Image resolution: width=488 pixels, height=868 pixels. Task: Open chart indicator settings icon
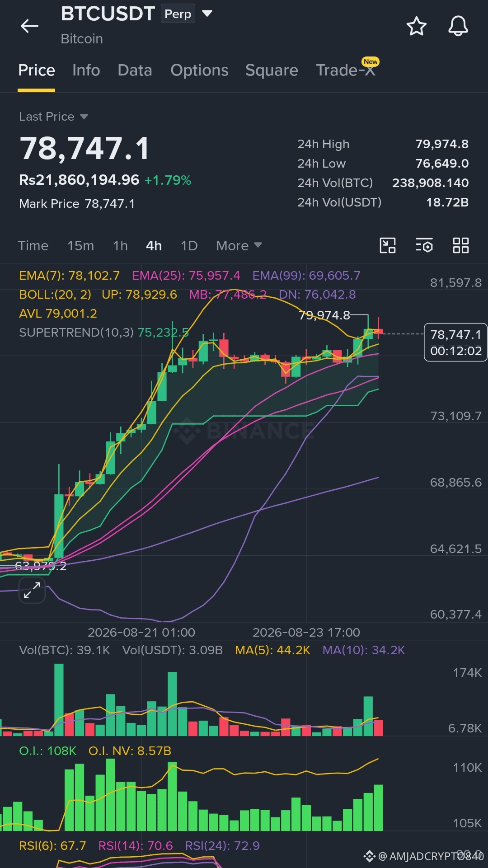(x=424, y=245)
